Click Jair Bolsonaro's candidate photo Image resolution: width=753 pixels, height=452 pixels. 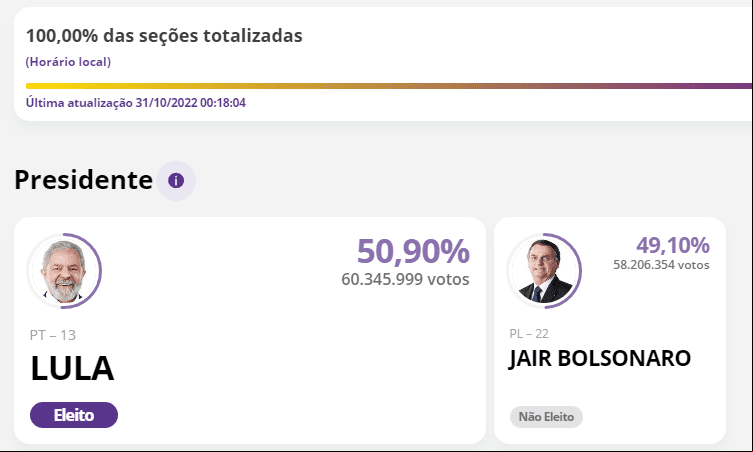point(544,271)
